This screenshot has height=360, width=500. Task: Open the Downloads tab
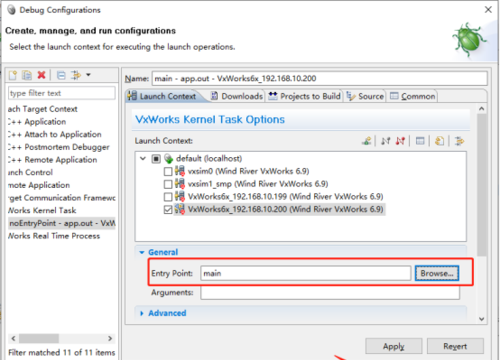237,96
